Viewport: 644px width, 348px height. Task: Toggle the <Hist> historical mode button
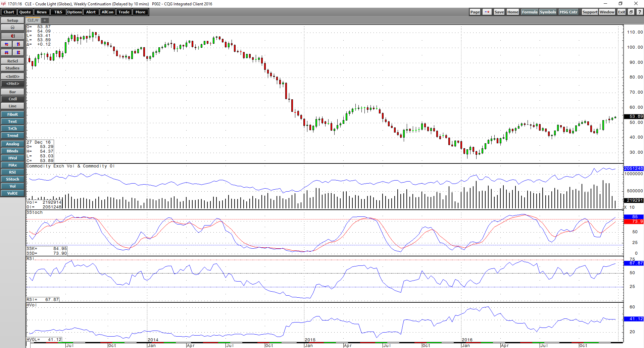click(12, 84)
